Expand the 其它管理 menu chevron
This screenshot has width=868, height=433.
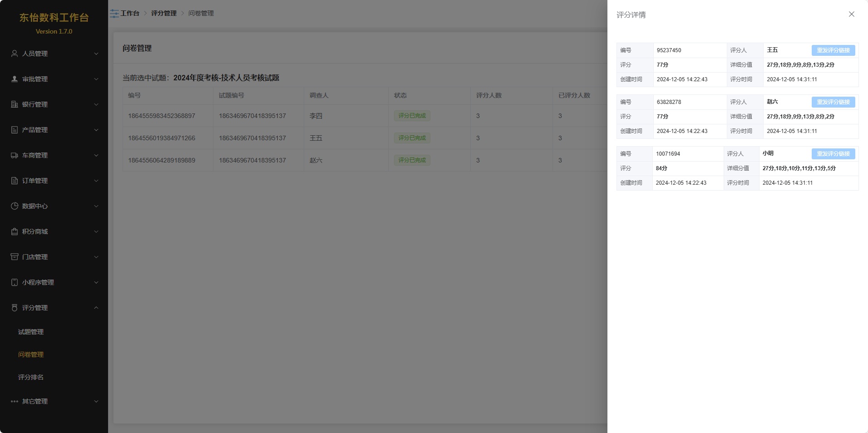click(x=96, y=401)
